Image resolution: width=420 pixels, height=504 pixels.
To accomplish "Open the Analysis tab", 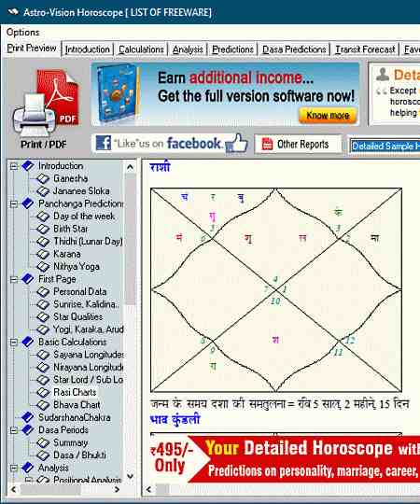I will click(188, 49).
